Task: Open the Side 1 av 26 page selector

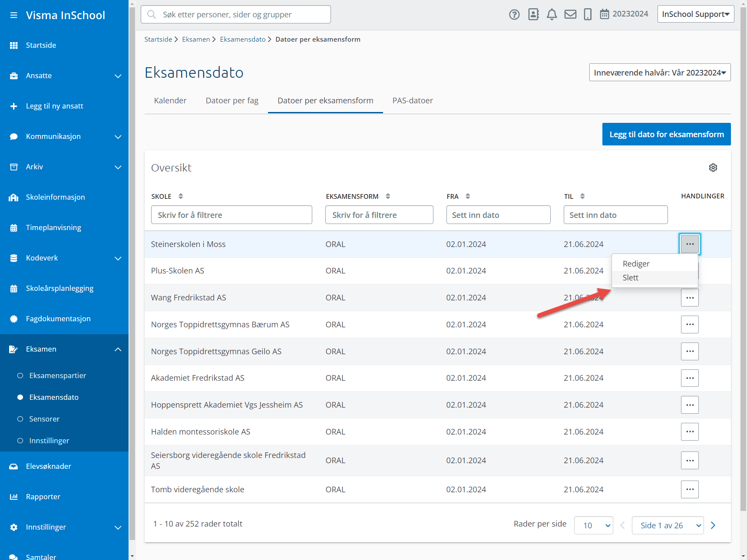Action: (668, 525)
